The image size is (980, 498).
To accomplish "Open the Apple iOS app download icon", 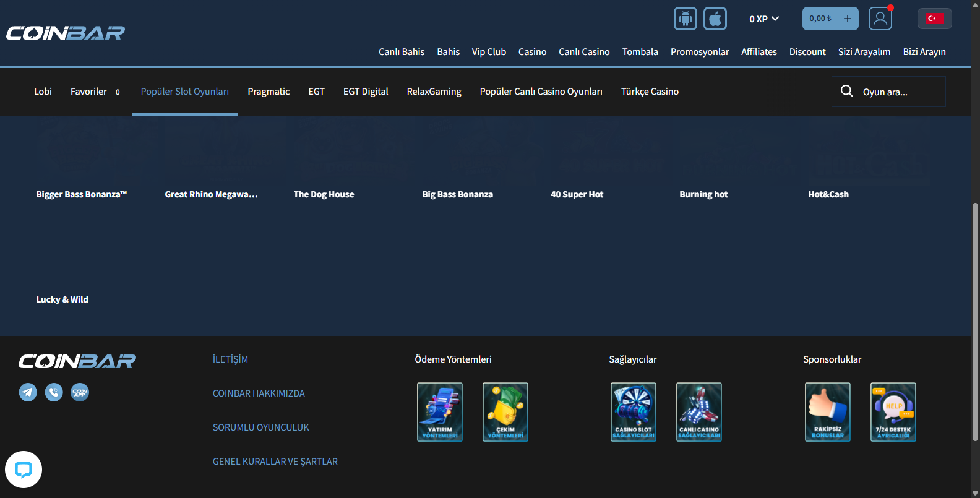I will pyautogui.click(x=715, y=19).
